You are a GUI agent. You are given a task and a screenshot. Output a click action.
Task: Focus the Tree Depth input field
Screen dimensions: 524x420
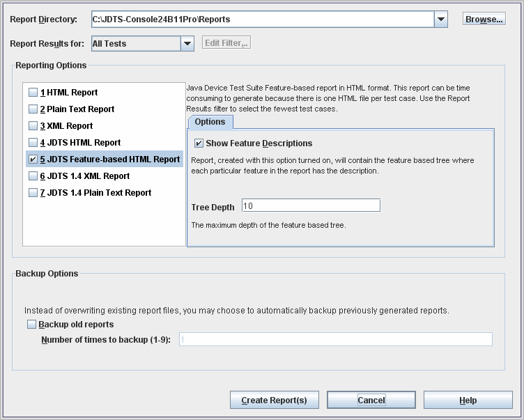[x=311, y=205]
